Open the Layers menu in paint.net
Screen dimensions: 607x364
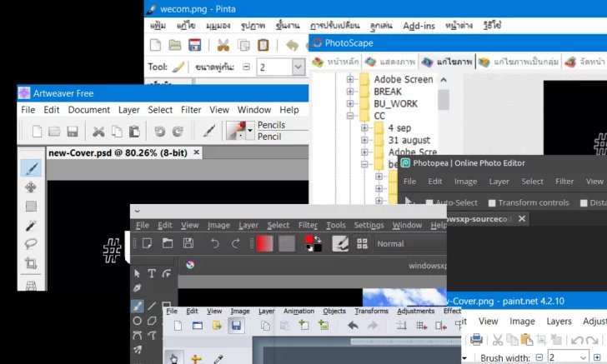point(559,321)
